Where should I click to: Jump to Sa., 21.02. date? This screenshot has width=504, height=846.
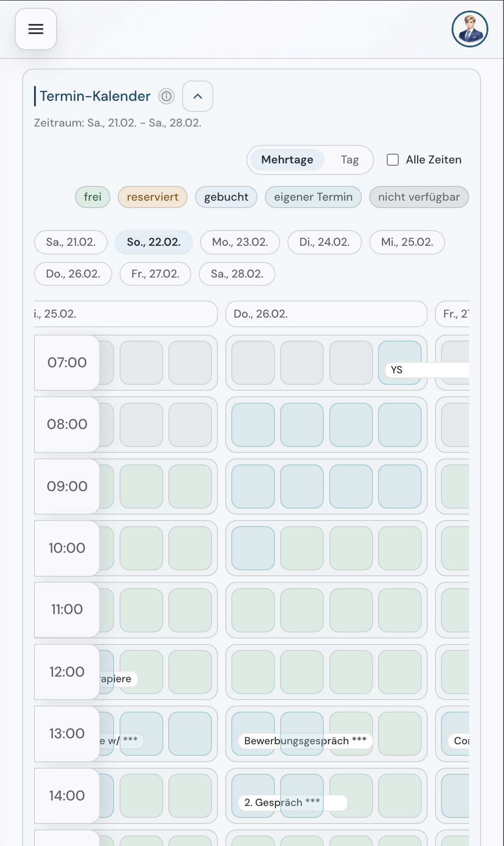point(71,242)
